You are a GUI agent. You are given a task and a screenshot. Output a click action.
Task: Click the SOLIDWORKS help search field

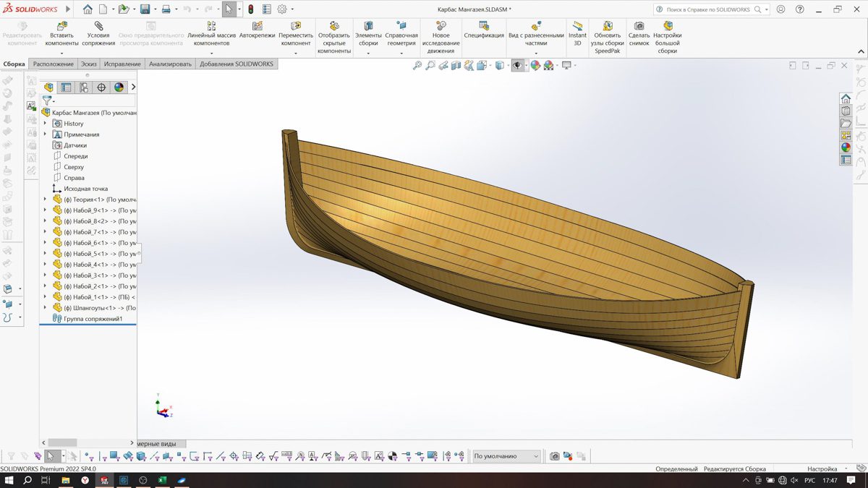coord(709,9)
